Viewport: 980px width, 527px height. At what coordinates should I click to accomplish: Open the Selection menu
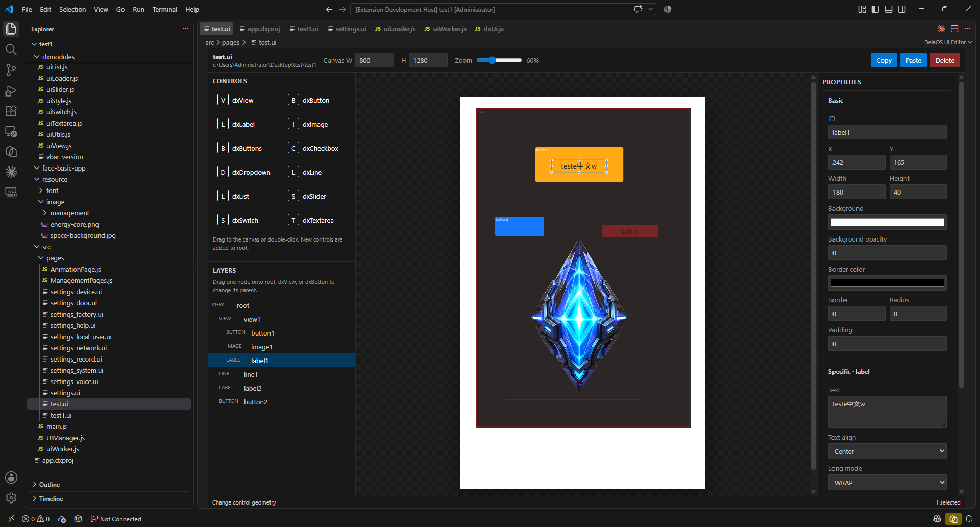(x=72, y=9)
